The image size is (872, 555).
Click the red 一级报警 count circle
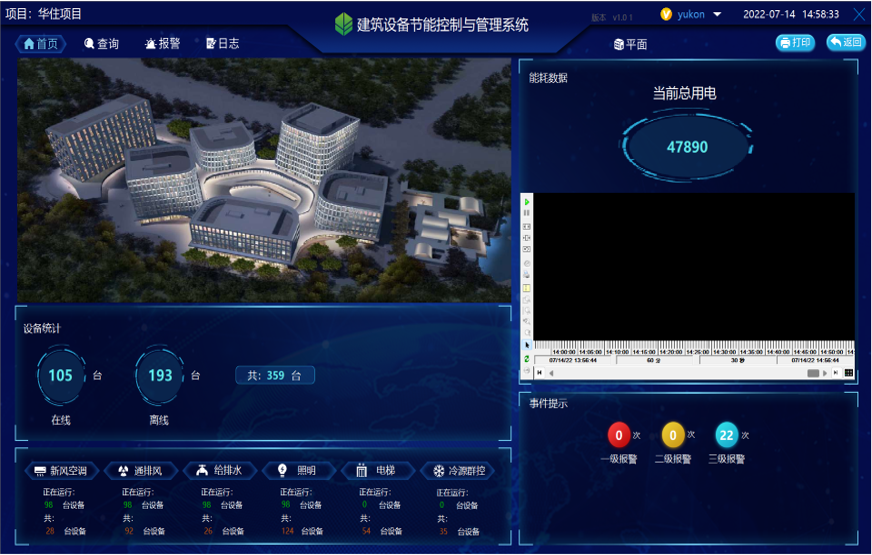coord(618,435)
